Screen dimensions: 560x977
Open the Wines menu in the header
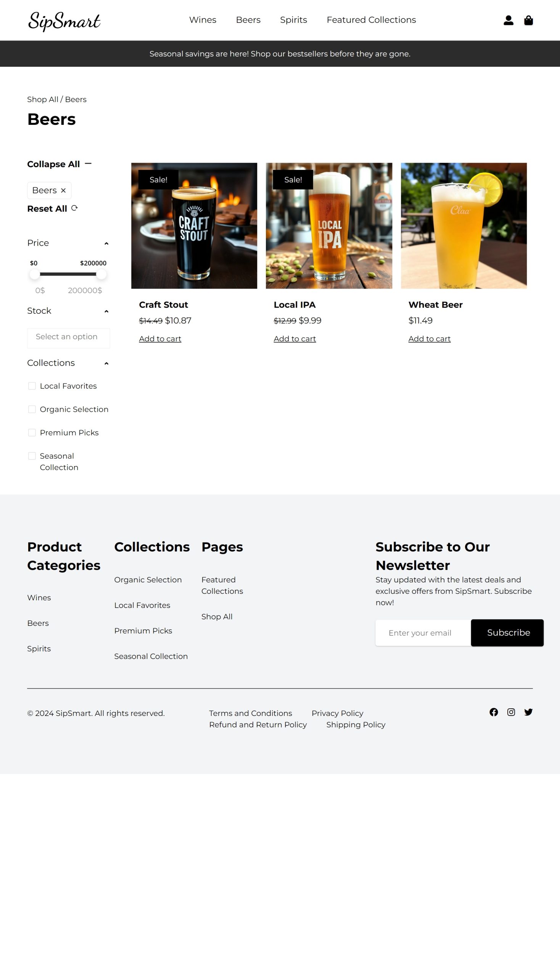click(x=203, y=19)
